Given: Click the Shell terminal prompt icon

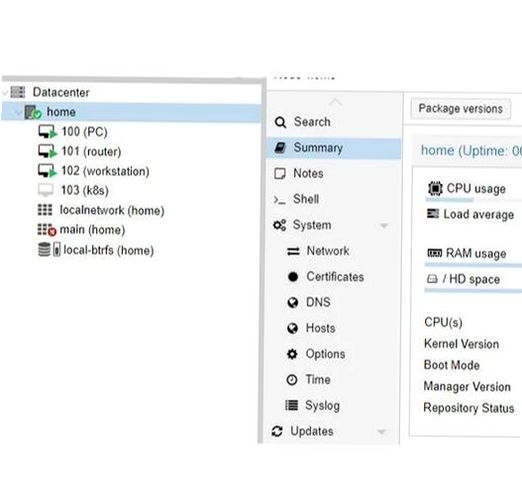Looking at the screenshot, I should tap(279, 200).
